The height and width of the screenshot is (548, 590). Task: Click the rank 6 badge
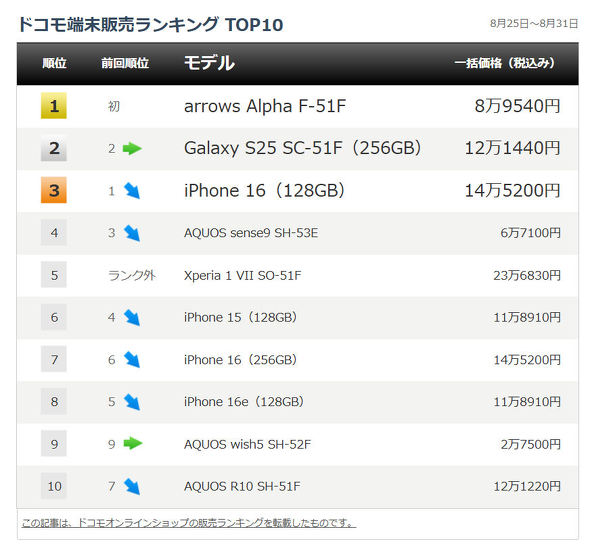(x=54, y=317)
